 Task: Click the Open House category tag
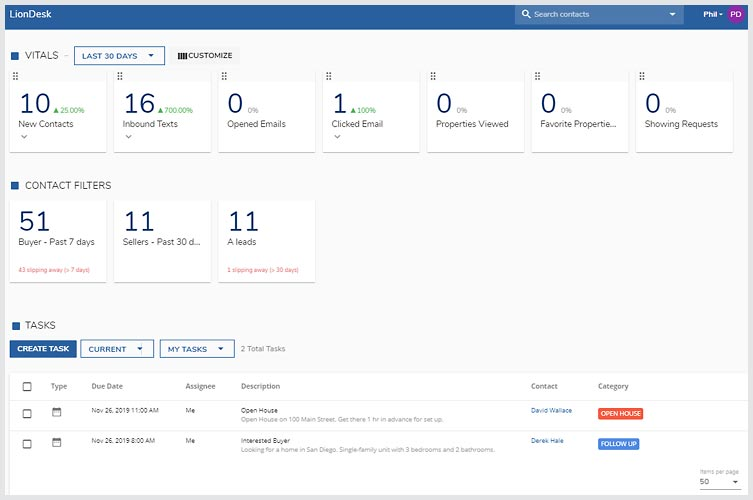click(x=620, y=414)
